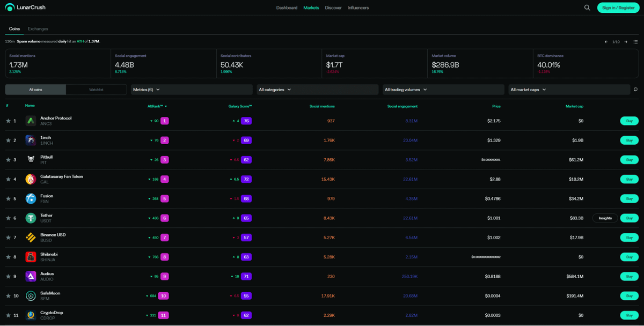Click the Galaxy Score 76 badge
The width and height of the screenshot is (644, 326).
coord(246,121)
